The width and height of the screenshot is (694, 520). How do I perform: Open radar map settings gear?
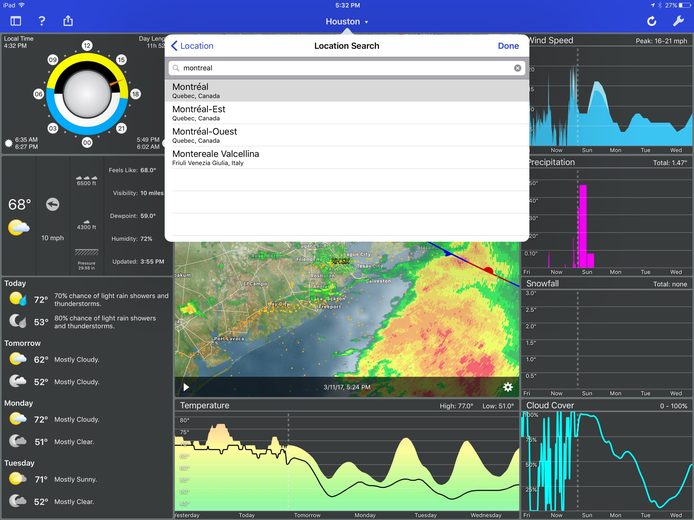click(x=508, y=387)
